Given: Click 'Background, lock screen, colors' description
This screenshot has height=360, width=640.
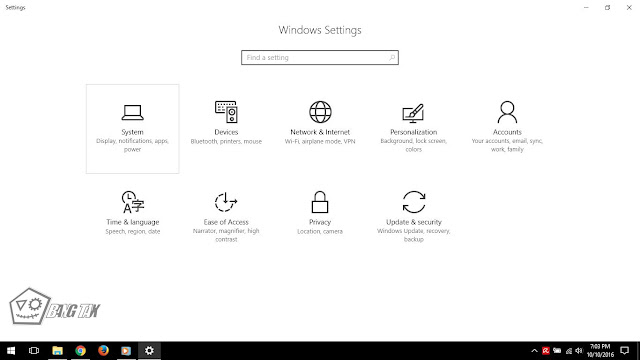Looking at the screenshot, I should tap(413, 145).
